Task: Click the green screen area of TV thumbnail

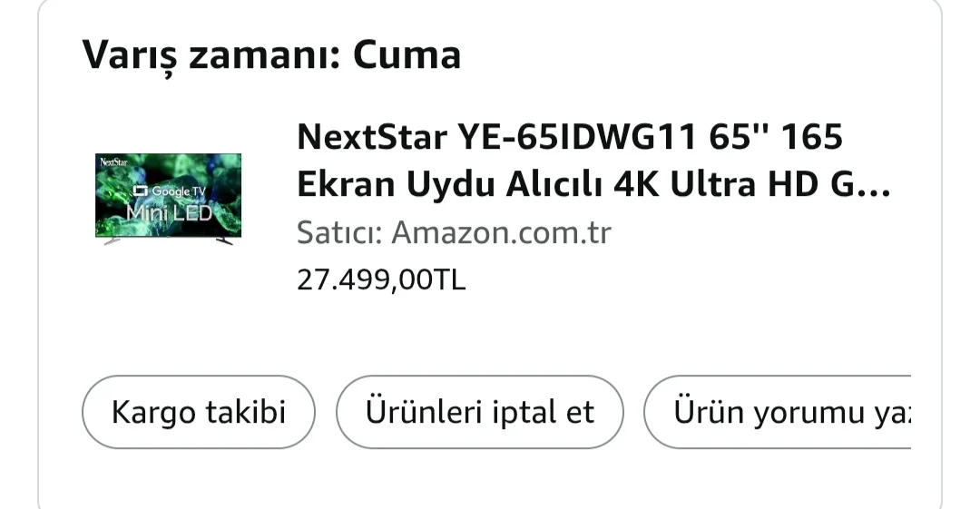Action: [x=168, y=195]
